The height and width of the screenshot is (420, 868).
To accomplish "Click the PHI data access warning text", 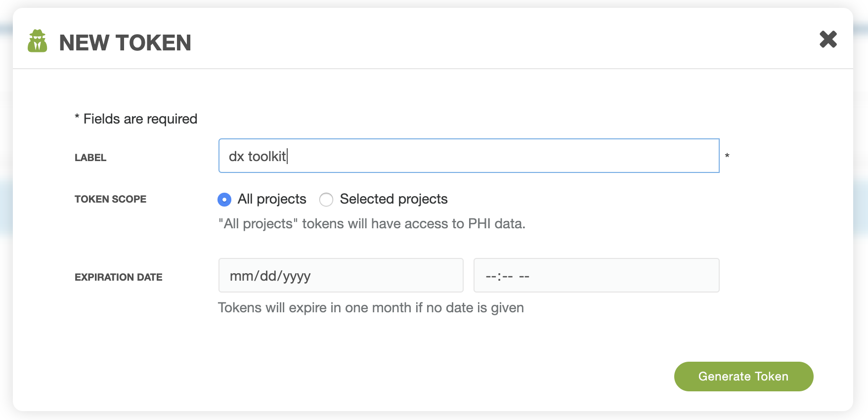I will click(x=372, y=224).
